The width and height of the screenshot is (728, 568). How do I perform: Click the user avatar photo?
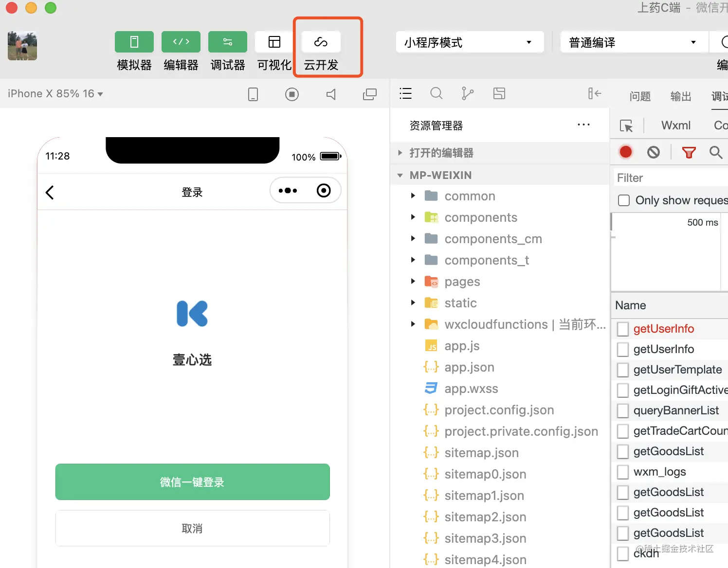coord(22,46)
